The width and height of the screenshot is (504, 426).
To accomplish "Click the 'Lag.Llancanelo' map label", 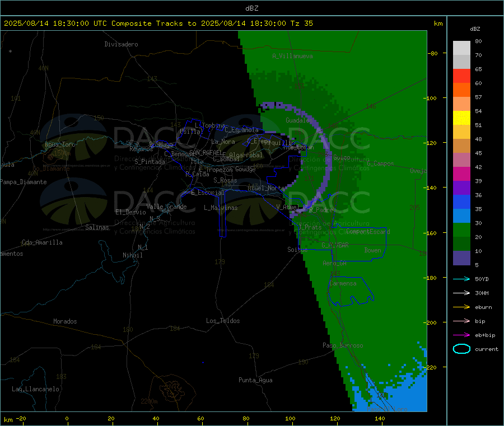I will [35, 389].
